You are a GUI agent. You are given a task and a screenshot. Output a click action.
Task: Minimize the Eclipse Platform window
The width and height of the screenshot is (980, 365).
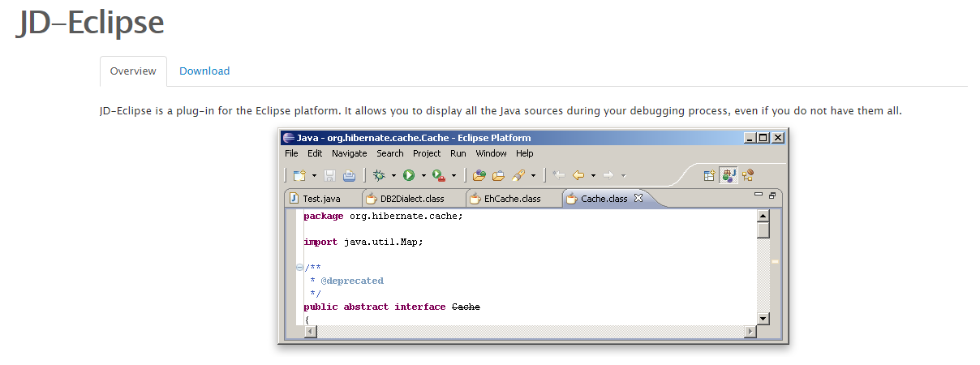(749, 138)
